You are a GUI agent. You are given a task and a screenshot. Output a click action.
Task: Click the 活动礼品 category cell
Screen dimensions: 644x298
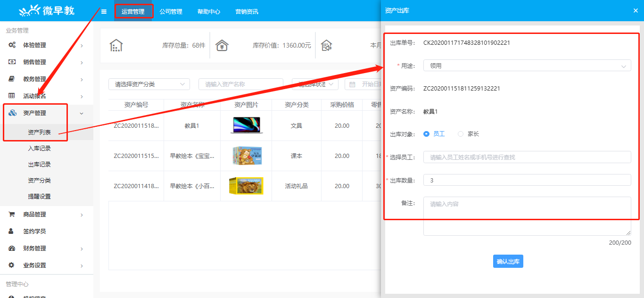[297, 186]
